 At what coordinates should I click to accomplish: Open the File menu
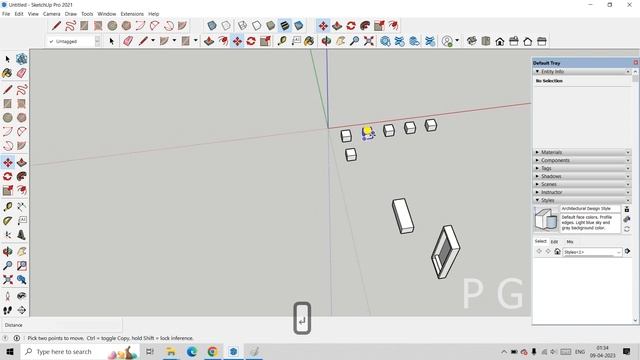click(6, 14)
